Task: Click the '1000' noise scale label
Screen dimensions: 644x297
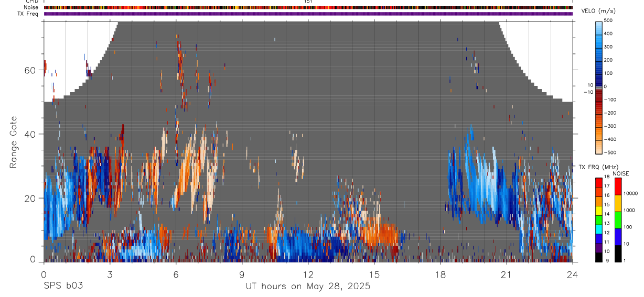Action: (630, 210)
